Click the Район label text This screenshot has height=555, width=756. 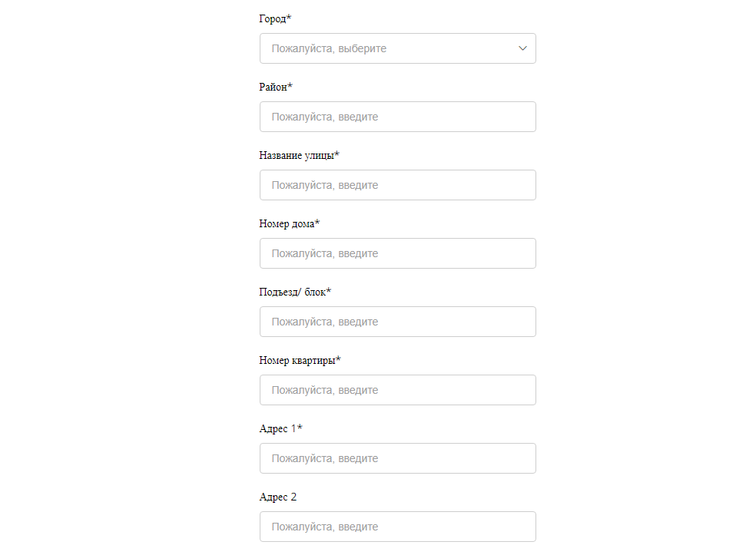tap(273, 87)
